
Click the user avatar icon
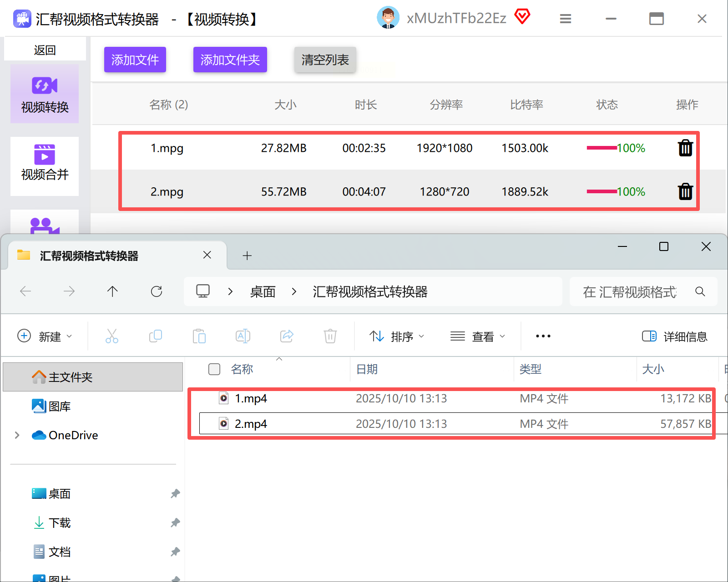[388, 18]
